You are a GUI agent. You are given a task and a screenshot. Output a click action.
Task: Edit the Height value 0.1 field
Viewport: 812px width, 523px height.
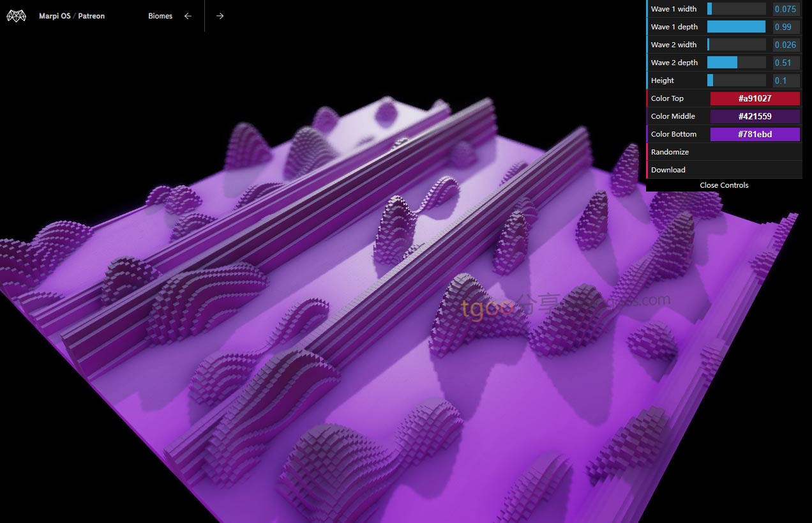click(x=786, y=80)
